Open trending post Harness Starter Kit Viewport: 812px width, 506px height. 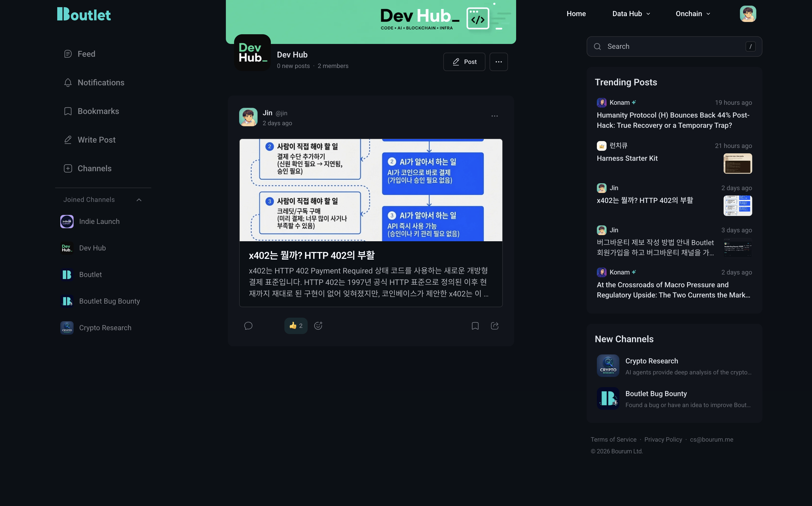[627, 158]
